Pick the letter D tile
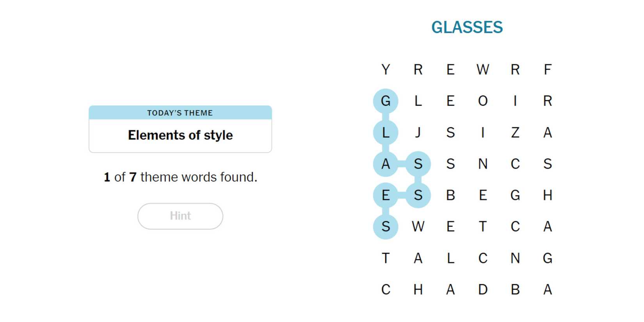 point(483,290)
